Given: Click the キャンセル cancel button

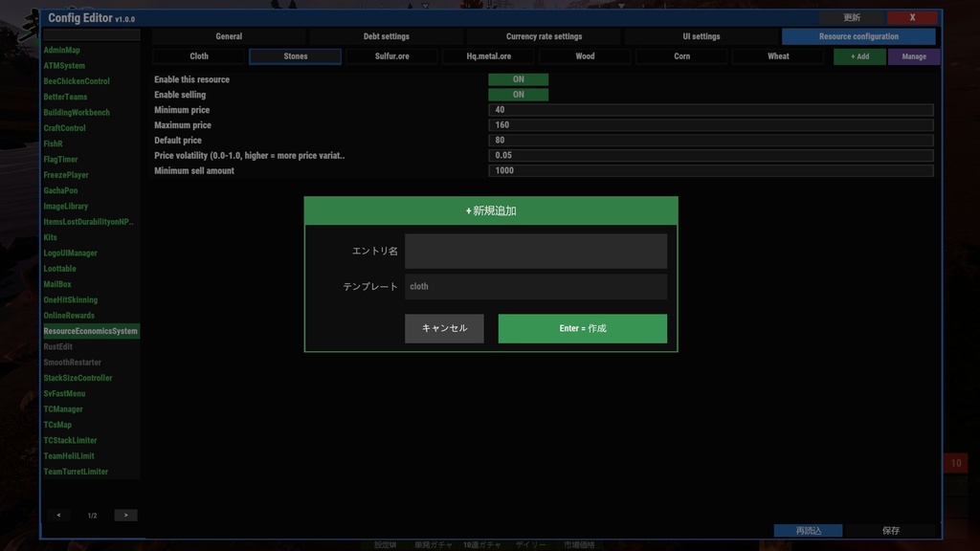Looking at the screenshot, I should tap(444, 327).
